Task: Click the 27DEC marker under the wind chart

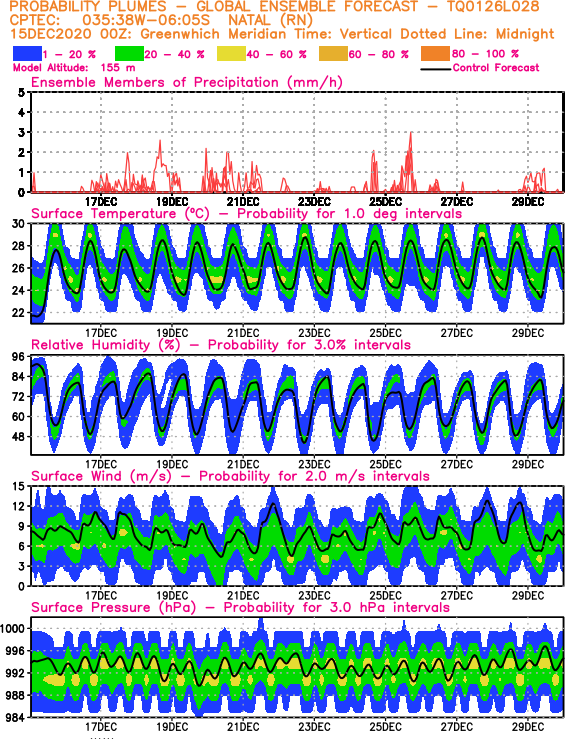Action: (457, 596)
